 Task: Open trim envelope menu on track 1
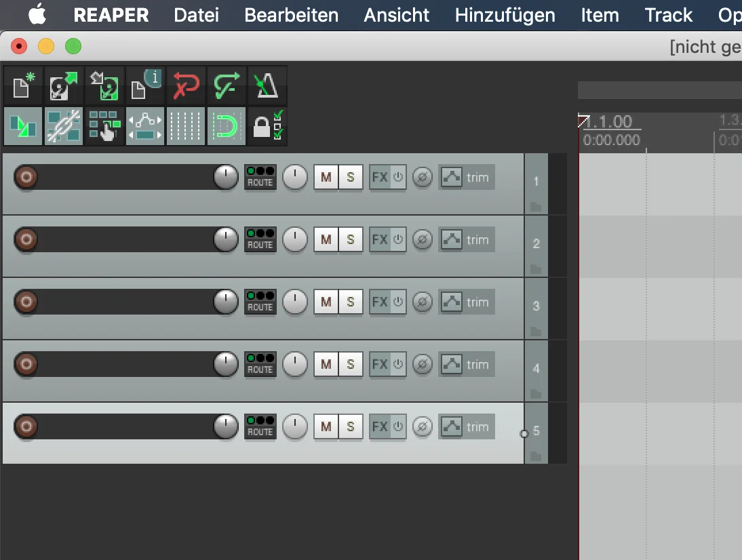pyautogui.click(x=467, y=178)
